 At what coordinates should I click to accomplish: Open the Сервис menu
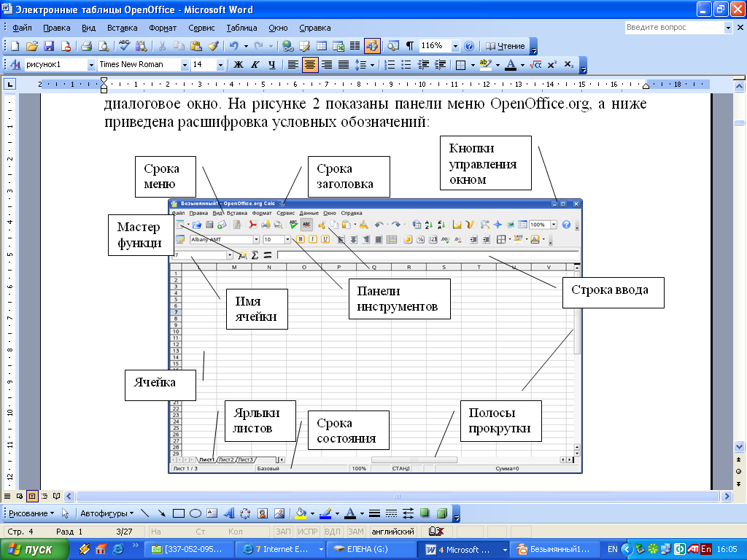201,28
